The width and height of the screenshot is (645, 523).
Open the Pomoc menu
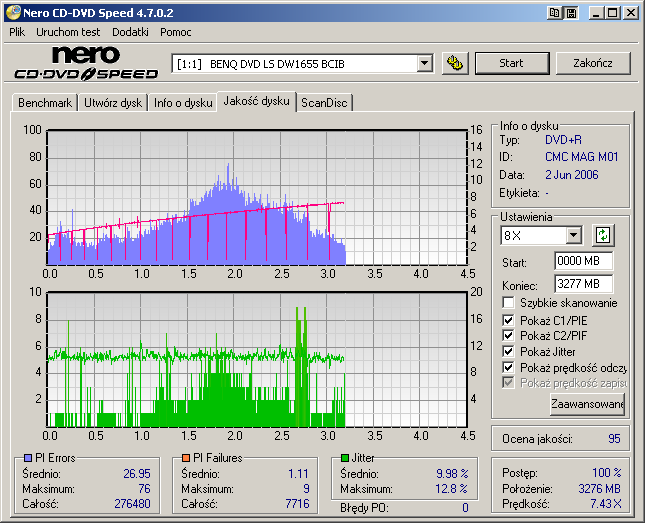(176, 32)
